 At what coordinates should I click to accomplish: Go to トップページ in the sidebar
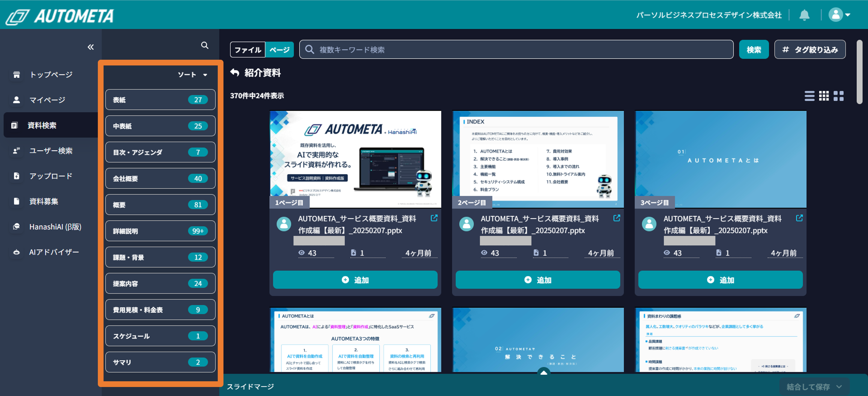[50, 74]
